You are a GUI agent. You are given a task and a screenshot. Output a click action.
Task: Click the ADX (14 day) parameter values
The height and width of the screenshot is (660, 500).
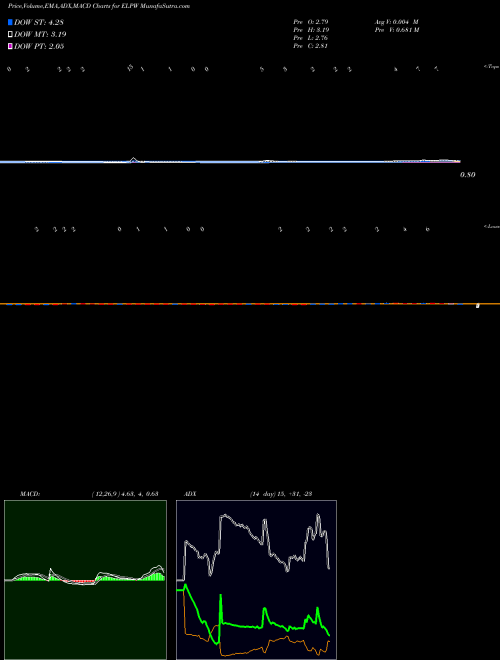pyautogui.click(x=280, y=494)
